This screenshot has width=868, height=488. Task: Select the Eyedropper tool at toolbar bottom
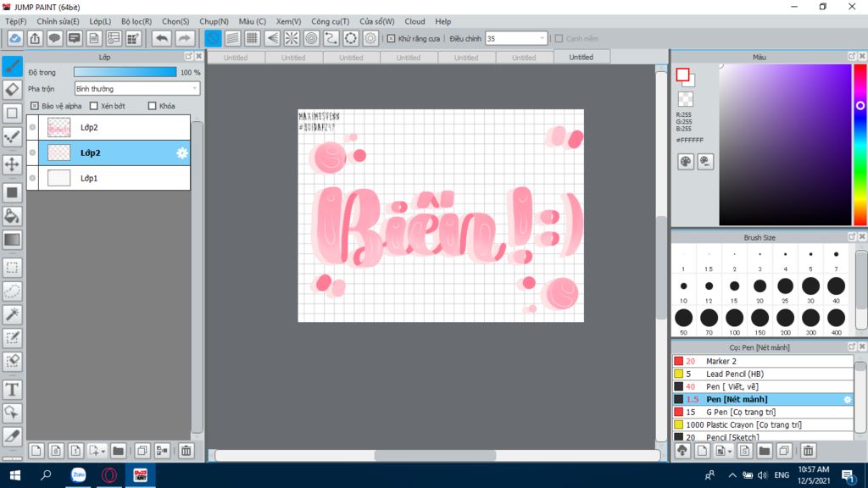click(12, 436)
